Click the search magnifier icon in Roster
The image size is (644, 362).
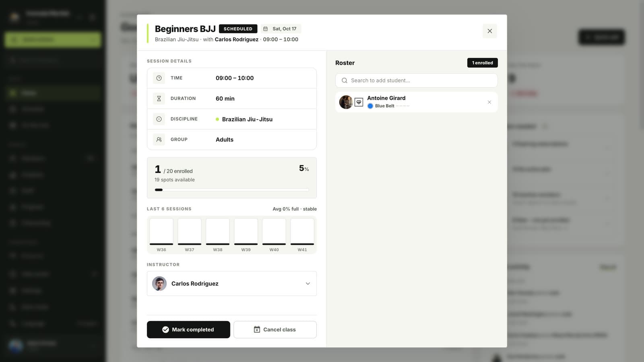[345, 80]
